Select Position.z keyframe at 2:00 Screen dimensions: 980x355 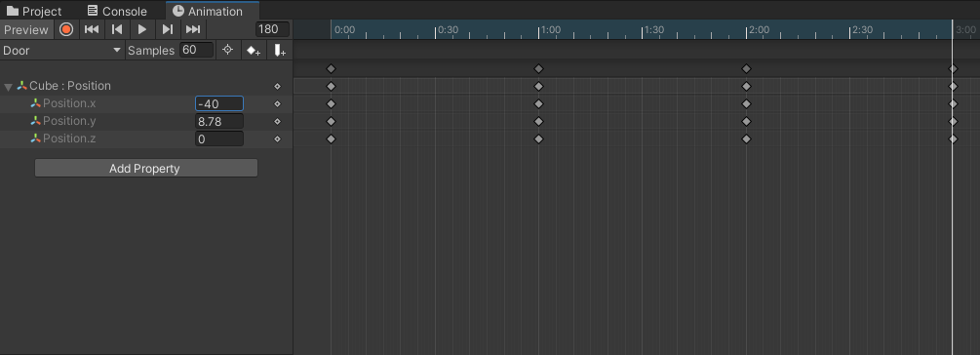point(746,138)
